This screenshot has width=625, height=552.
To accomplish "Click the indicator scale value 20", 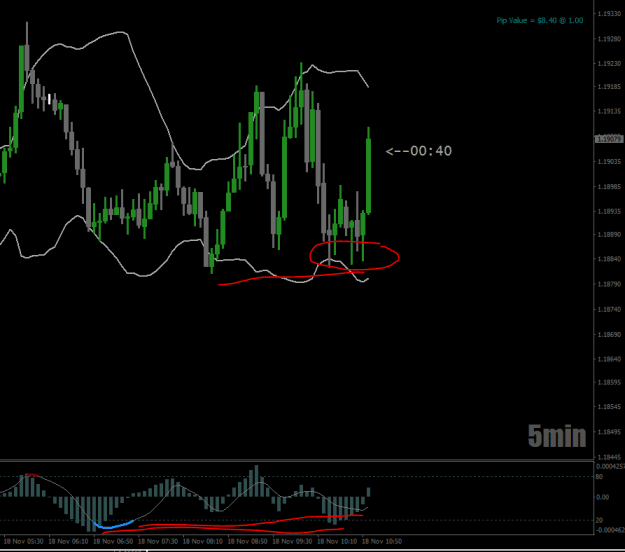I will 599,521.
